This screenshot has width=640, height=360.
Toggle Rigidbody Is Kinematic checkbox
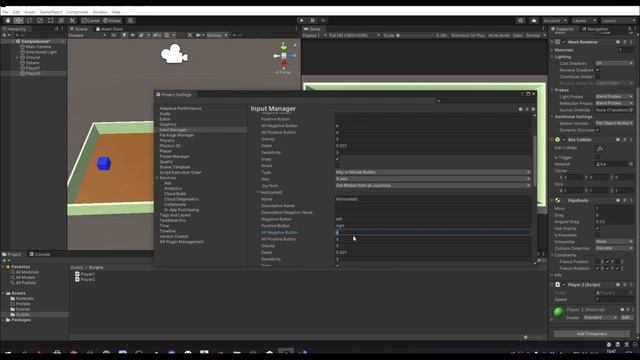(598, 235)
